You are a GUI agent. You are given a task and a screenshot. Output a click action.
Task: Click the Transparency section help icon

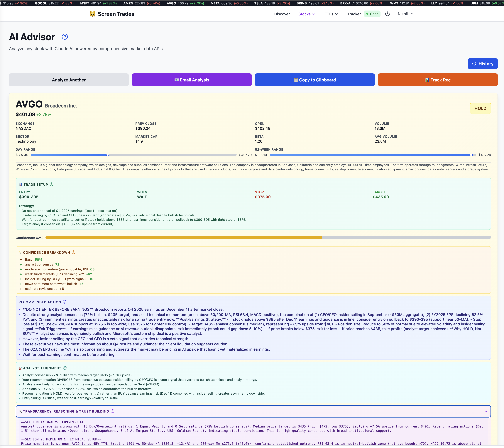(112, 411)
